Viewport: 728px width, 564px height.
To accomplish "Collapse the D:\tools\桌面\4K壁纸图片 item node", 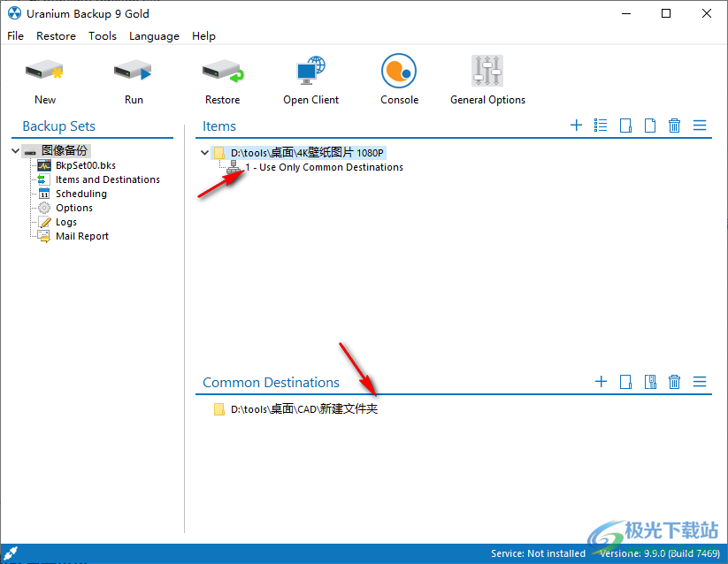I will point(205,153).
